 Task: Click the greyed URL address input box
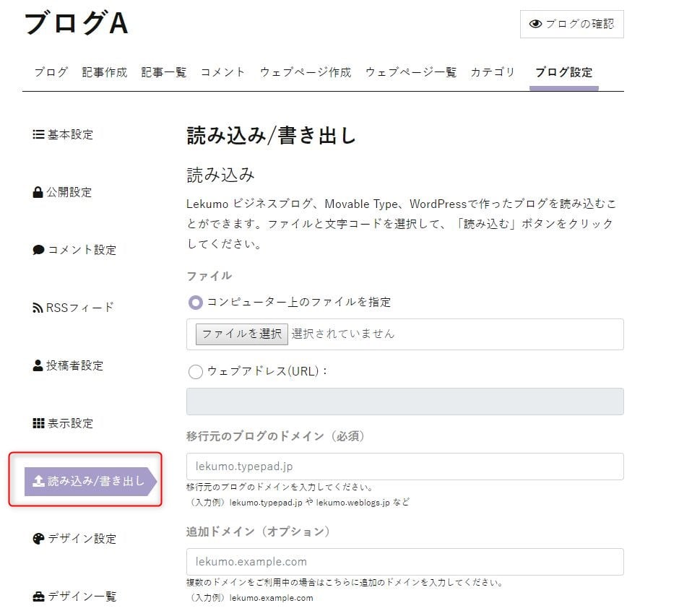(405, 402)
